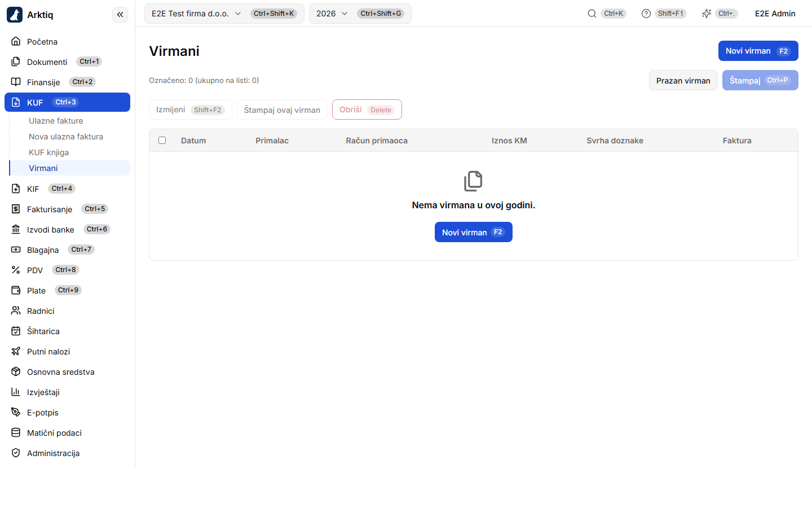Click Prazan virman button

pos(683,80)
